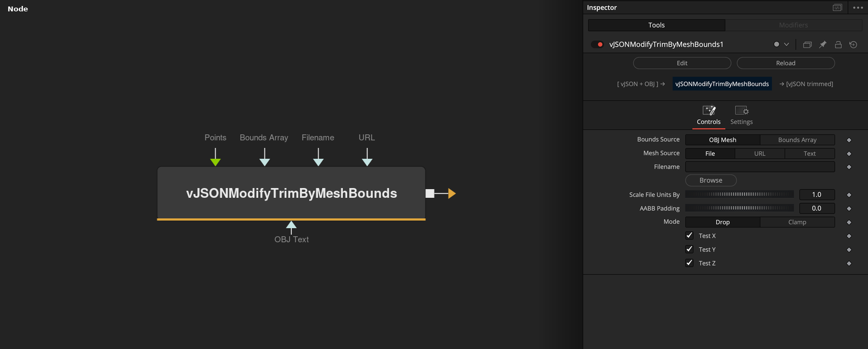Viewport: 868px width, 349px height.
Task: Set Mesh Source to File
Action: [x=710, y=154]
